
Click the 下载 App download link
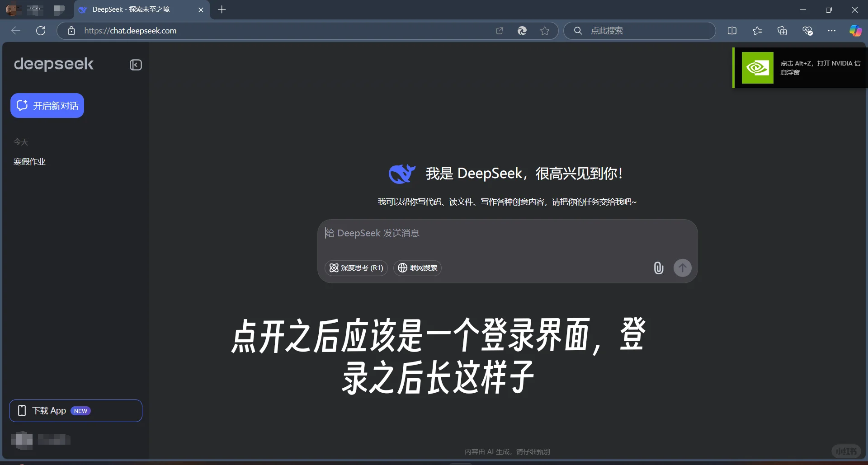tap(75, 411)
